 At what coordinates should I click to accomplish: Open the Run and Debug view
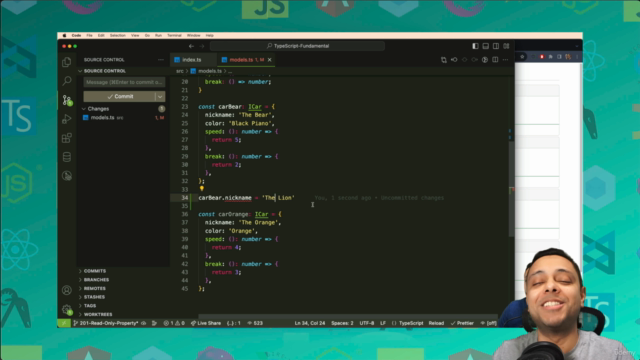[67, 119]
